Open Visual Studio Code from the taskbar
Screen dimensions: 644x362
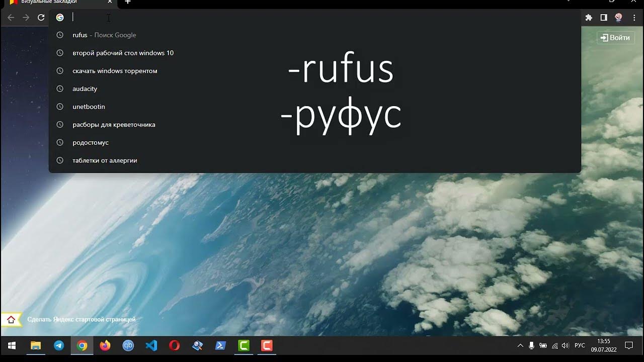(x=151, y=346)
